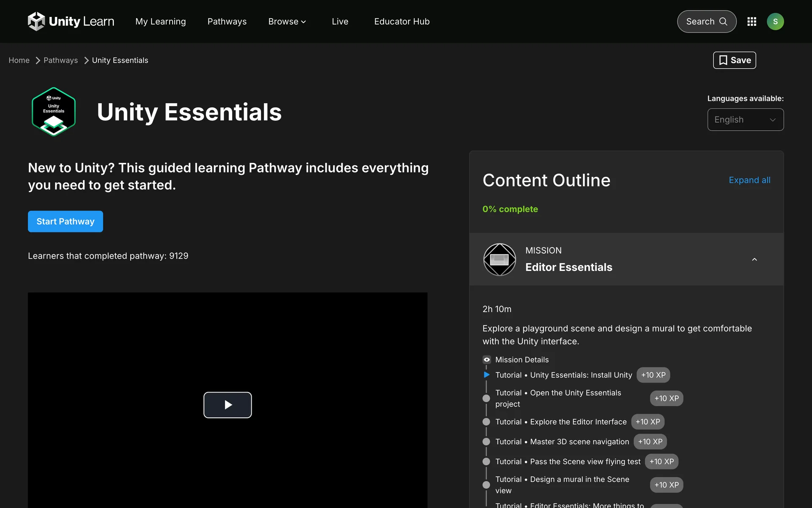
Task: Open the Search field
Action: 706,22
